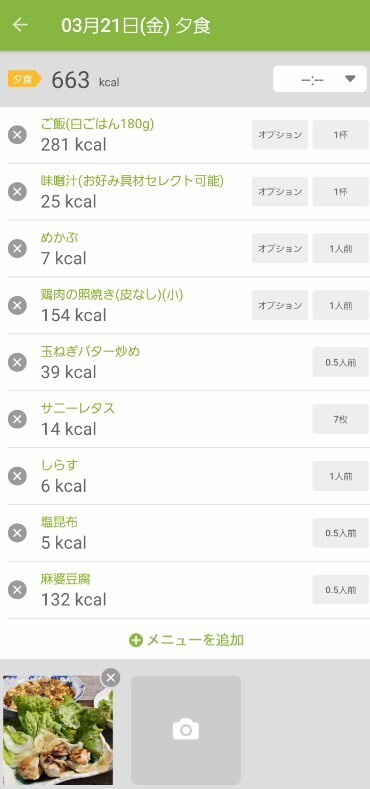
Task: Change サニーレタス quantity of 7枚
Action: click(x=340, y=419)
